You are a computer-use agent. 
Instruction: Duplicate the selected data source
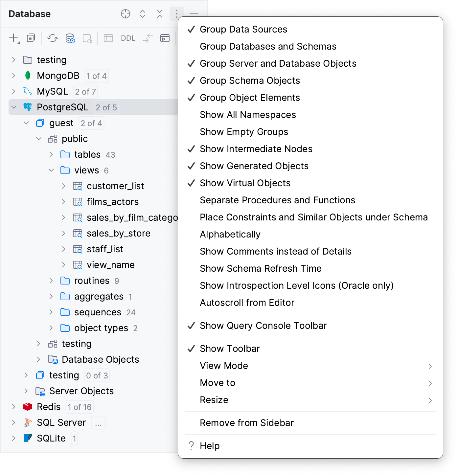click(x=31, y=38)
